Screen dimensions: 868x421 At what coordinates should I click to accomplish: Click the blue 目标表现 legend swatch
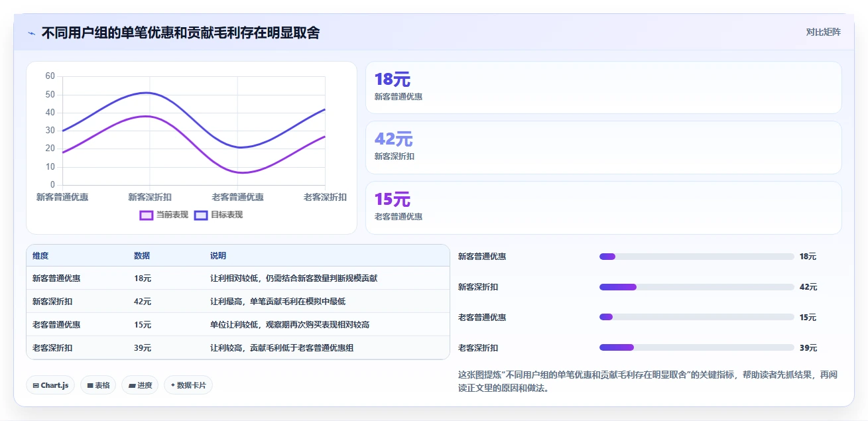201,215
